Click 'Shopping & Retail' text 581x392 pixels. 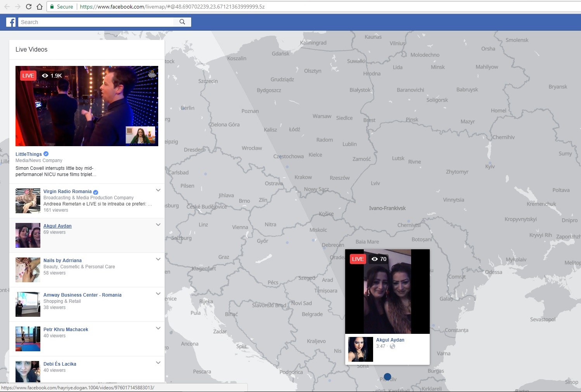click(62, 301)
